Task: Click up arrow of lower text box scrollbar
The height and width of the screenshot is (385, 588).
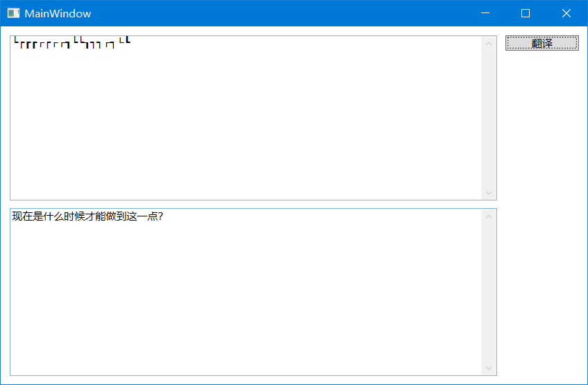Action: tap(488, 217)
